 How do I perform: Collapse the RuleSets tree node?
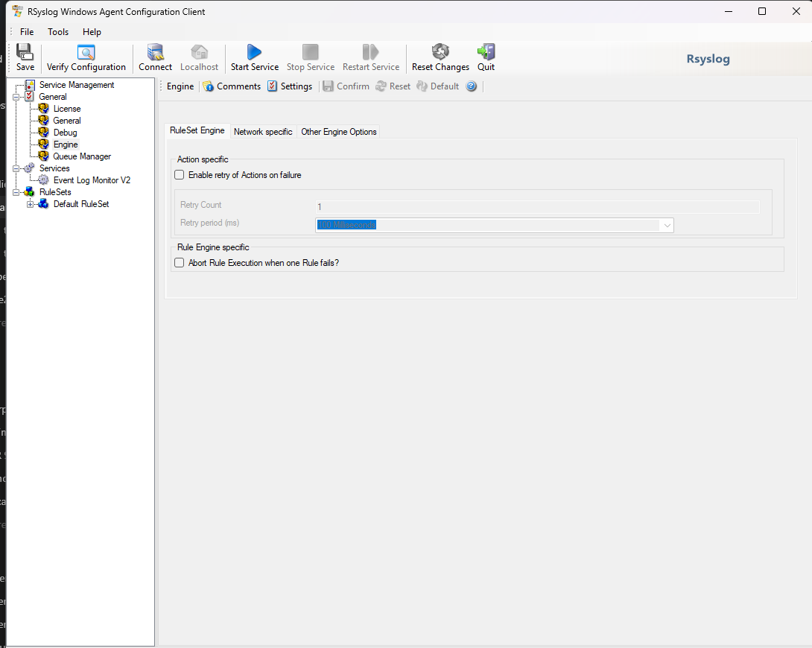click(16, 192)
